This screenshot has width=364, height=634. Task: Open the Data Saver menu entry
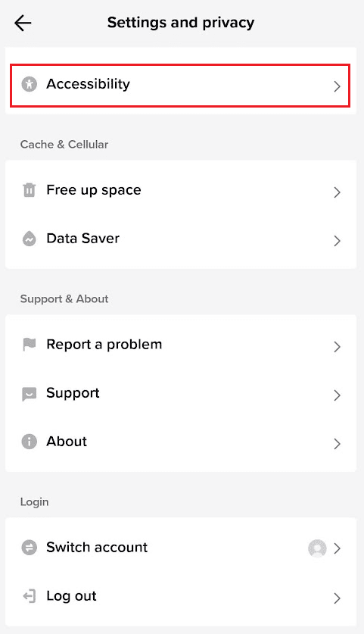click(181, 239)
